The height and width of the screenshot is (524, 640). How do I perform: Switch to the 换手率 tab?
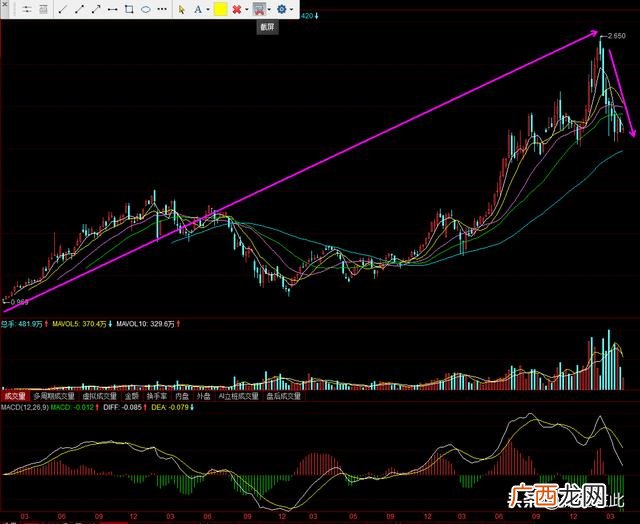157,396
